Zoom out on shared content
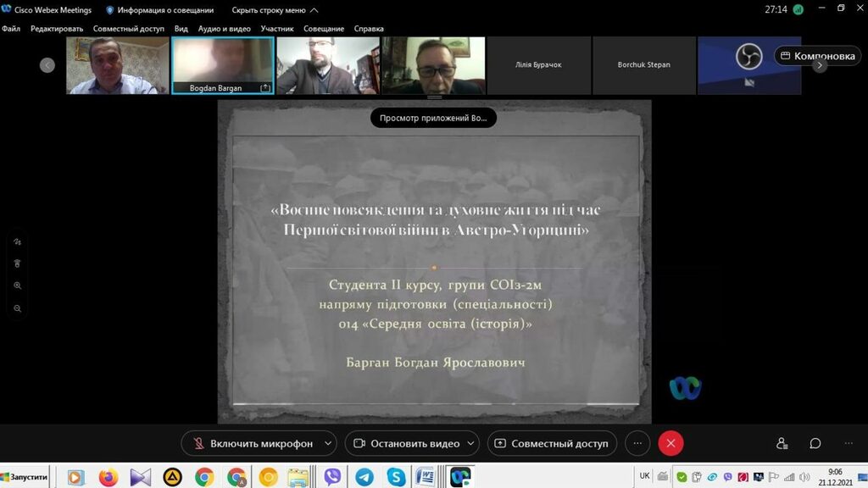The height and width of the screenshot is (488, 868). coord(17,308)
